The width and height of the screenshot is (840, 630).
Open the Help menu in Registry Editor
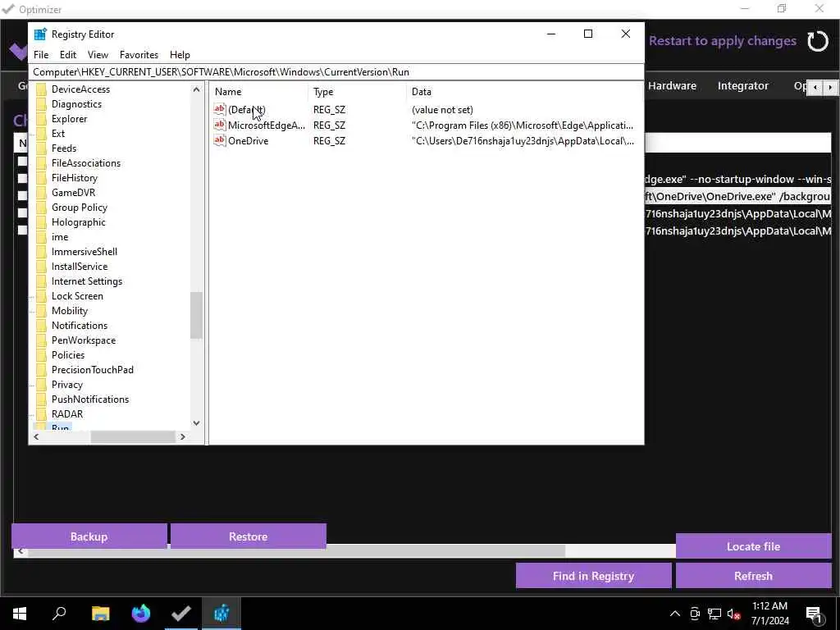click(x=180, y=55)
